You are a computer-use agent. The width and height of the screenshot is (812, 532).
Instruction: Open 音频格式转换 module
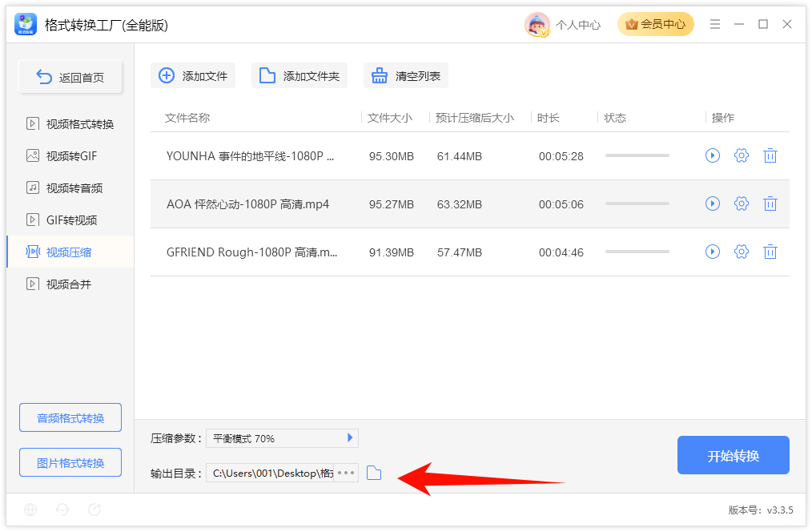pos(70,417)
